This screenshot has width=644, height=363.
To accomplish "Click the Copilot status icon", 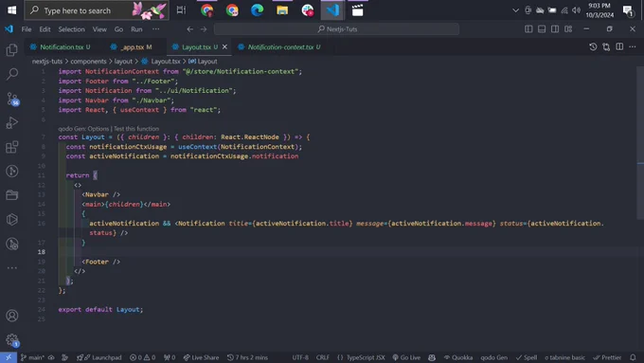I will pos(432,357).
